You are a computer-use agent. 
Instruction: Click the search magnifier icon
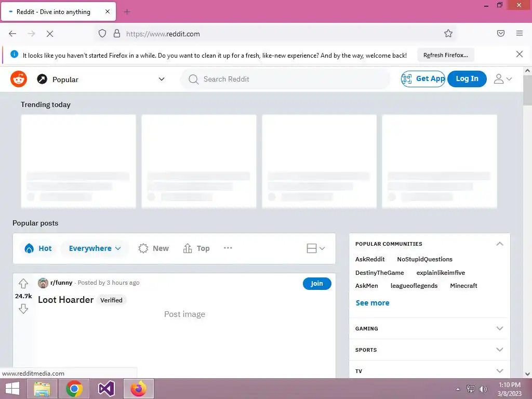click(193, 79)
